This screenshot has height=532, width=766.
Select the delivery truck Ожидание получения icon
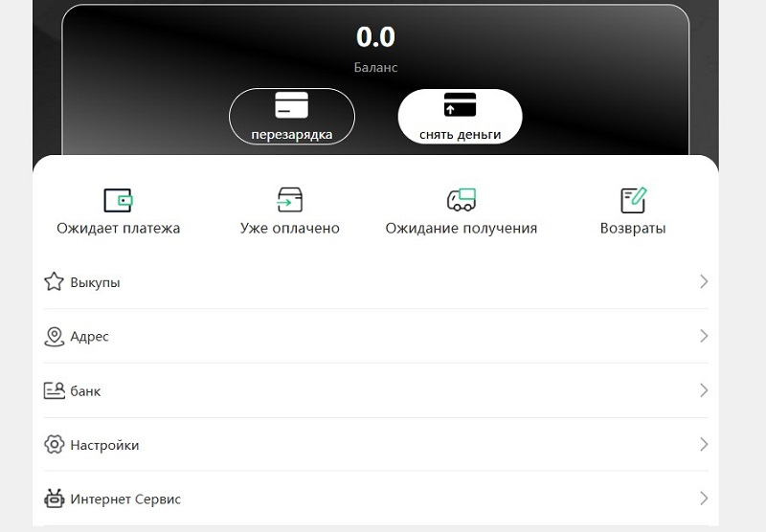[x=462, y=200]
